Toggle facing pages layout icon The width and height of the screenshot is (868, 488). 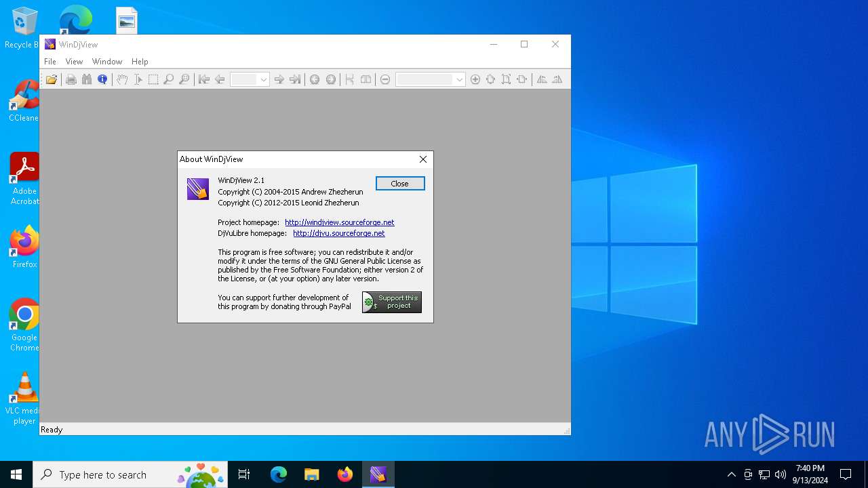point(366,79)
